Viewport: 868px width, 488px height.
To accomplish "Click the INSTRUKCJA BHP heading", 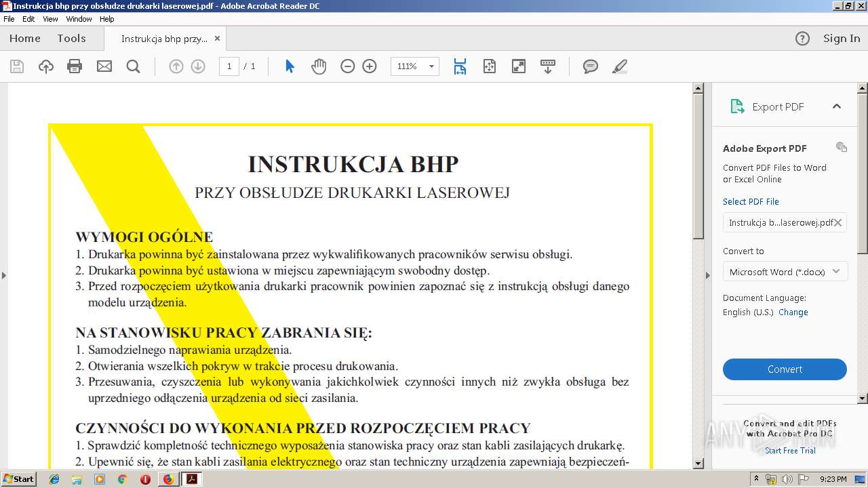I will click(x=353, y=164).
